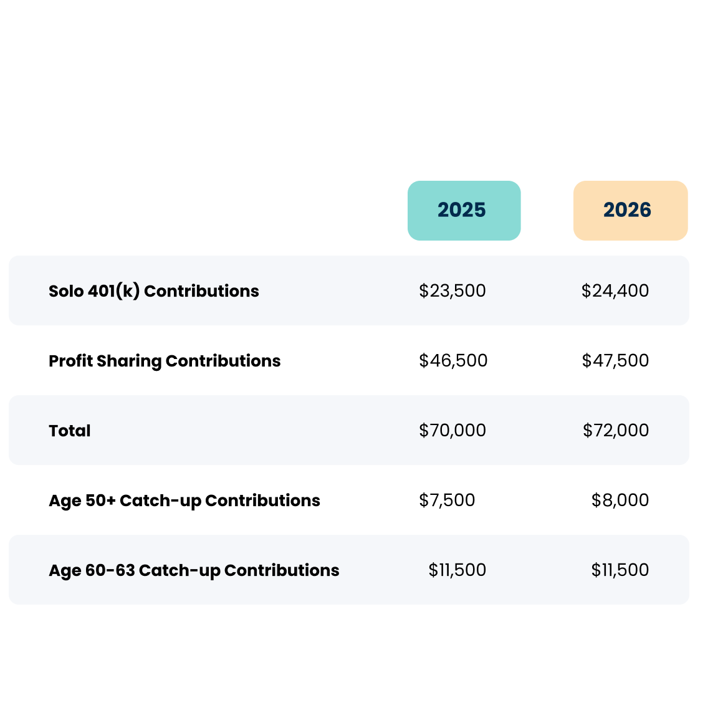The height and width of the screenshot is (728, 728).
Task: Select the $7,500 catch-up amount
Action: pos(447,501)
